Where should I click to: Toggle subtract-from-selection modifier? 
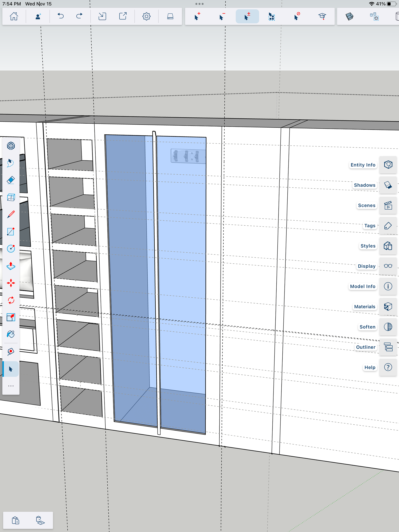[222, 16]
